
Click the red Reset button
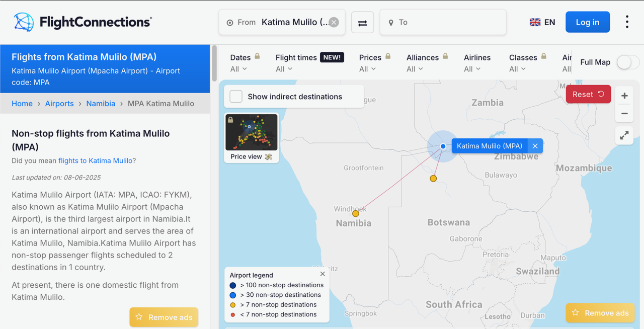coord(588,94)
